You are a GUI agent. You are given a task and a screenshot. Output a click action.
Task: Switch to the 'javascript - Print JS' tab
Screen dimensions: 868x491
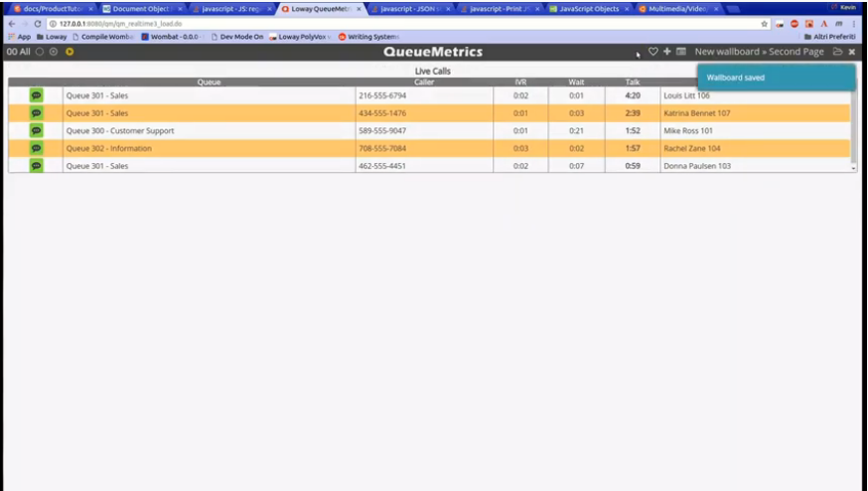[x=500, y=9]
